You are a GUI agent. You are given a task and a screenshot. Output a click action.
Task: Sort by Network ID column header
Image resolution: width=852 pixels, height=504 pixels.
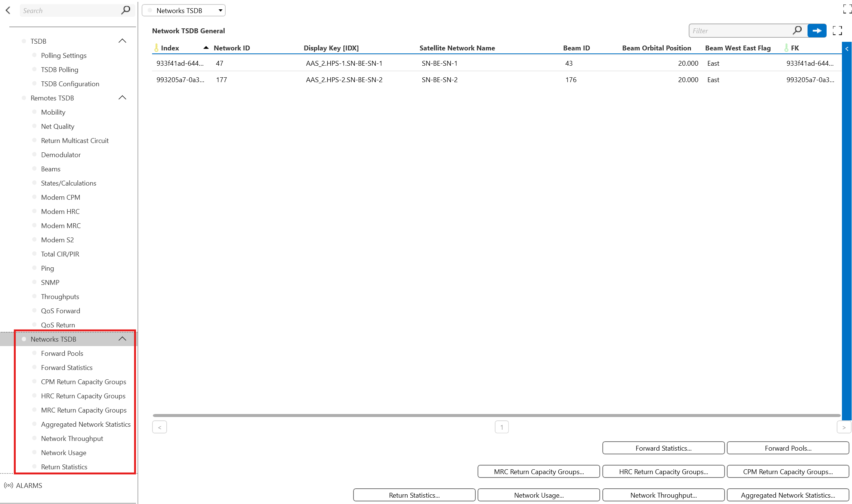pos(232,48)
